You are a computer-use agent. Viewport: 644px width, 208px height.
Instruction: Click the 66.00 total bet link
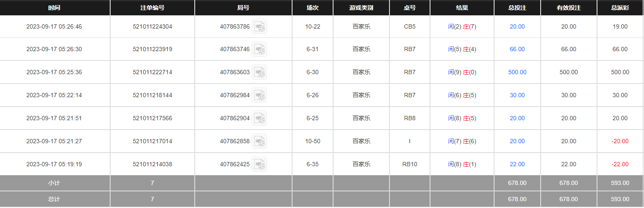coord(517,49)
